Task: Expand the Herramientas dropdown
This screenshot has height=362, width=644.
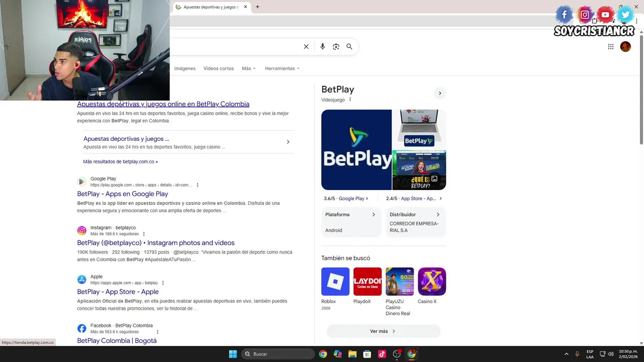Action: [282, 68]
